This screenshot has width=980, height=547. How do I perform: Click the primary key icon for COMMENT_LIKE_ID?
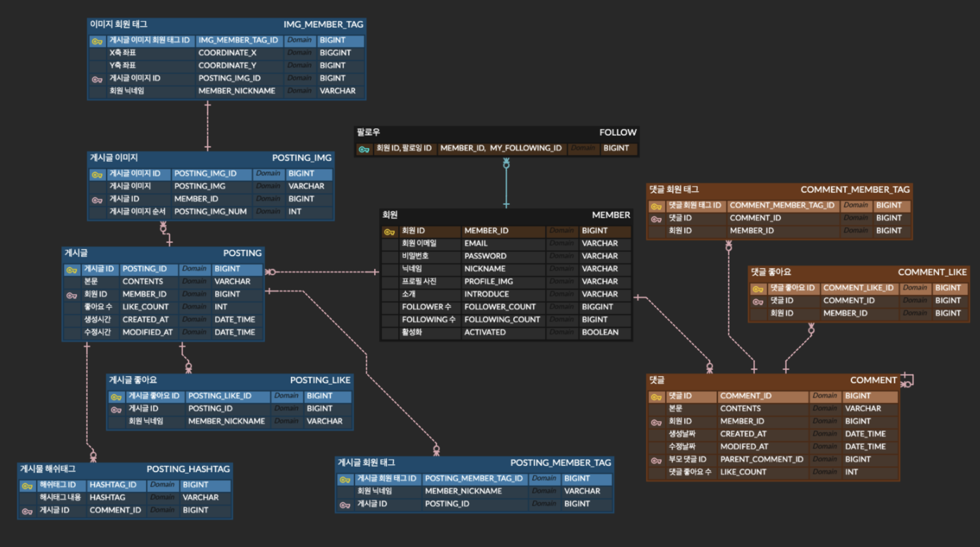coord(758,289)
